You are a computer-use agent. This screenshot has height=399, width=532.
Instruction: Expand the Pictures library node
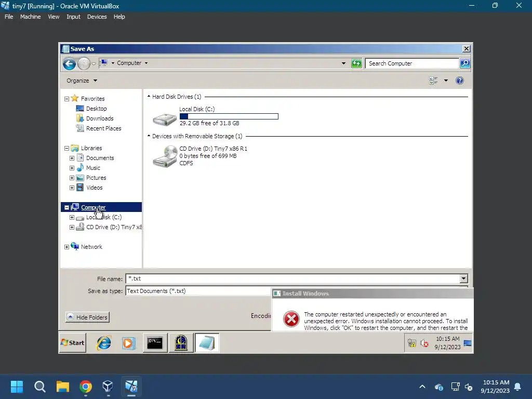(x=72, y=178)
